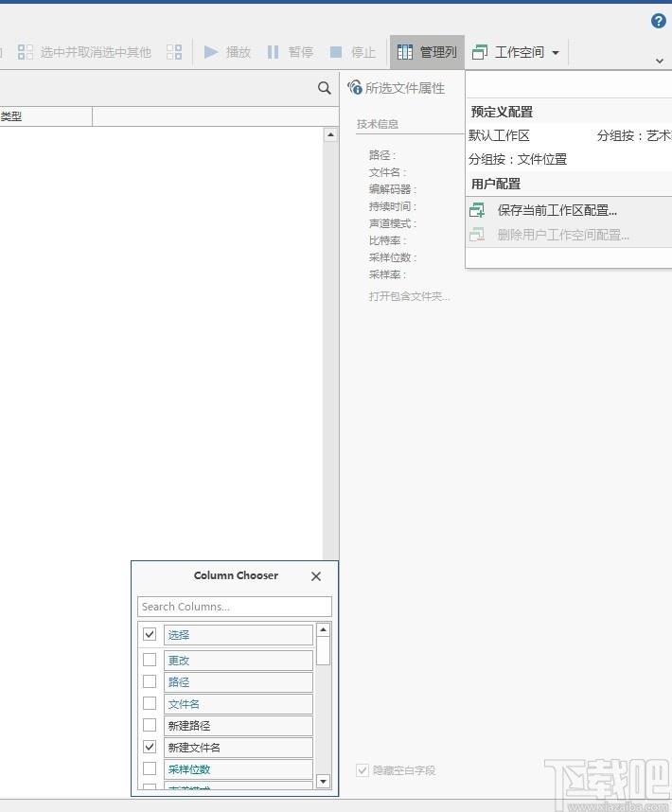
Task: Toggle the 管理列 column manager button
Action: (x=427, y=52)
